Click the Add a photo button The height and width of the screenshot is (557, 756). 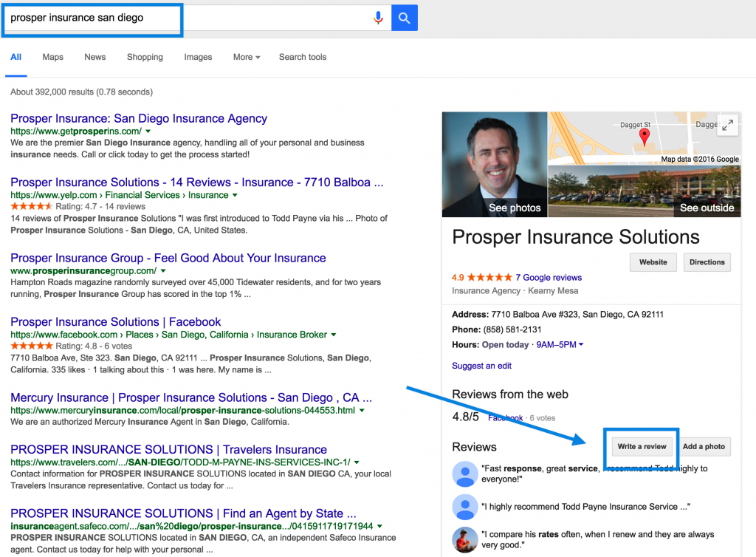704,447
